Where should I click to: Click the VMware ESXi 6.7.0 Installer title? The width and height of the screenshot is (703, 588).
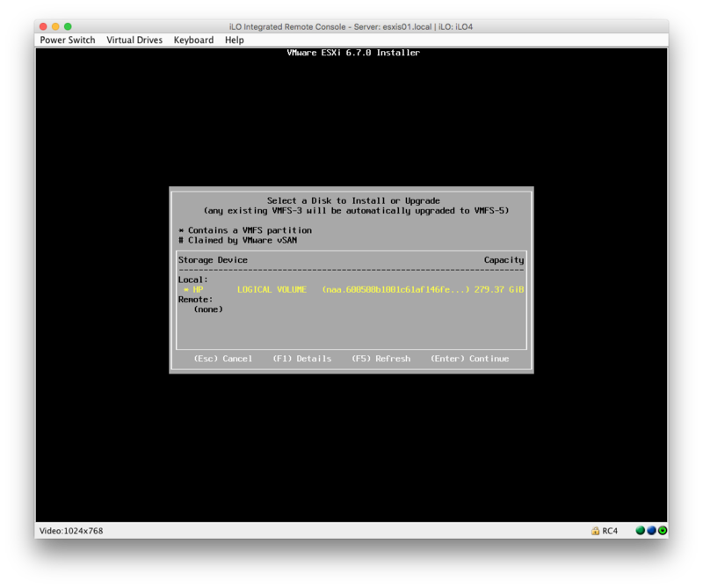click(353, 53)
